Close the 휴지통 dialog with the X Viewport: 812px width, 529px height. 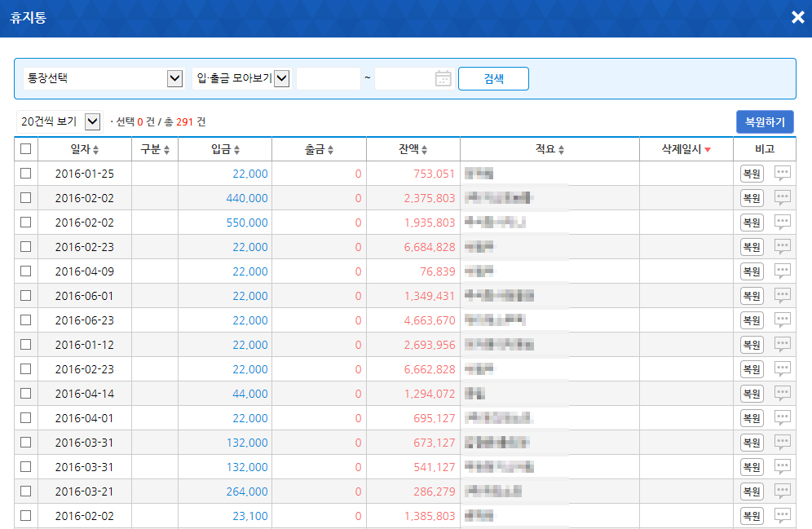pos(798,18)
